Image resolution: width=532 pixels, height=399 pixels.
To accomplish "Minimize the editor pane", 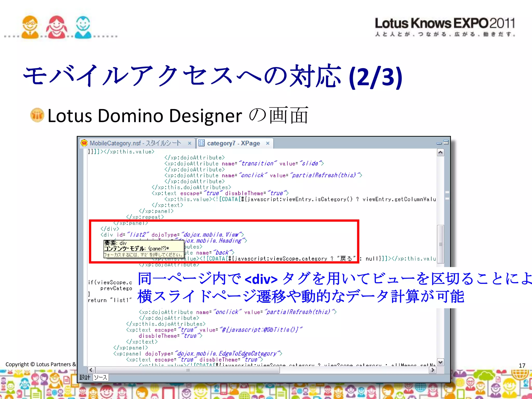I will pyautogui.click(x=439, y=143).
